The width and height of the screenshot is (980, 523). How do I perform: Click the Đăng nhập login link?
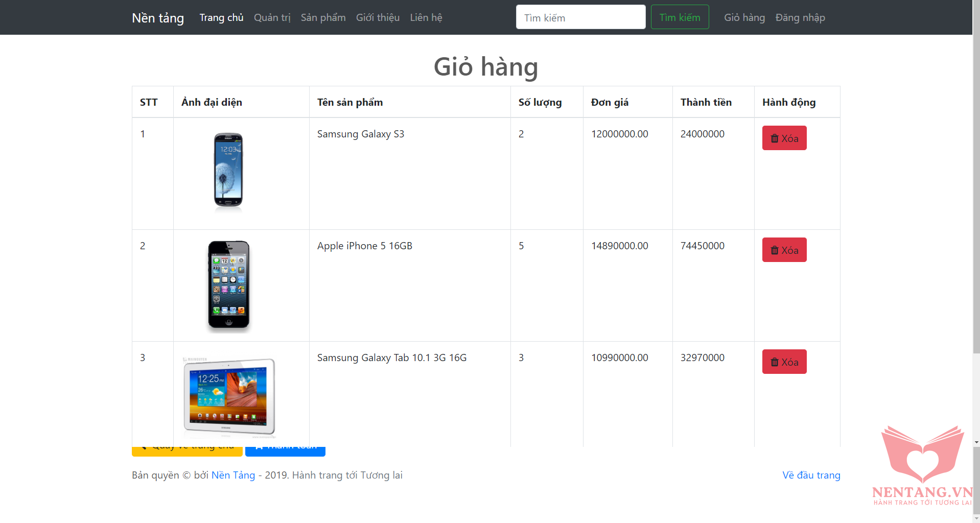[800, 18]
